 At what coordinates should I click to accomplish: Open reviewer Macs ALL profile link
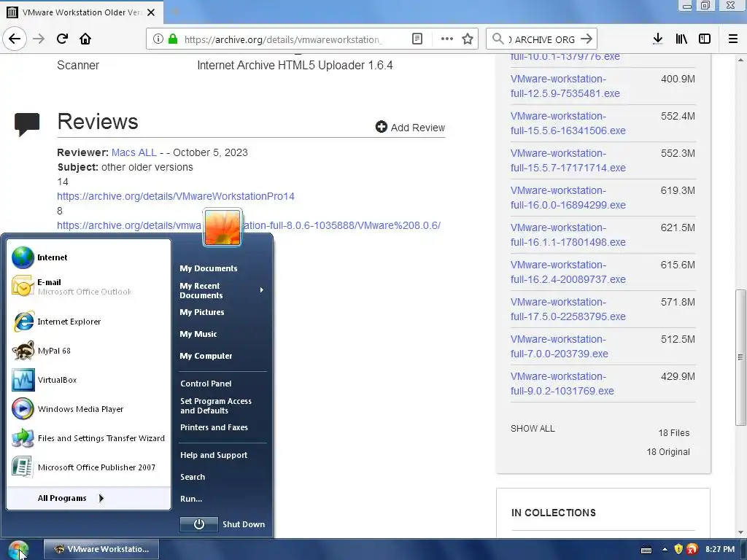(x=134, y=152)
